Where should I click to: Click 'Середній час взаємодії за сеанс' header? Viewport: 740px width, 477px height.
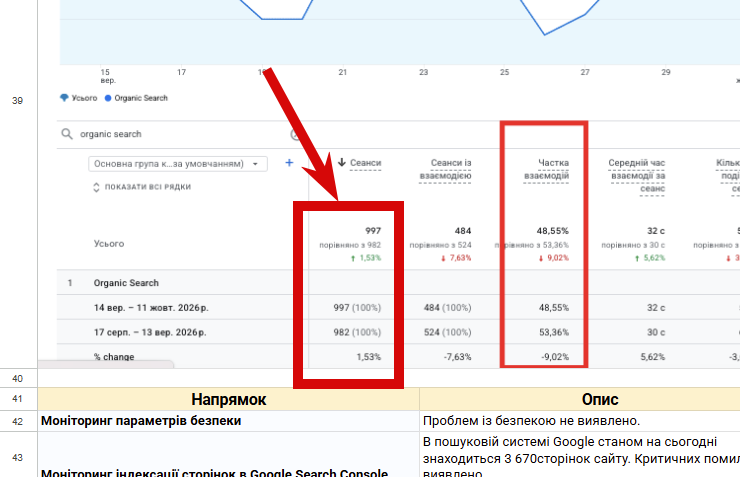637,176
